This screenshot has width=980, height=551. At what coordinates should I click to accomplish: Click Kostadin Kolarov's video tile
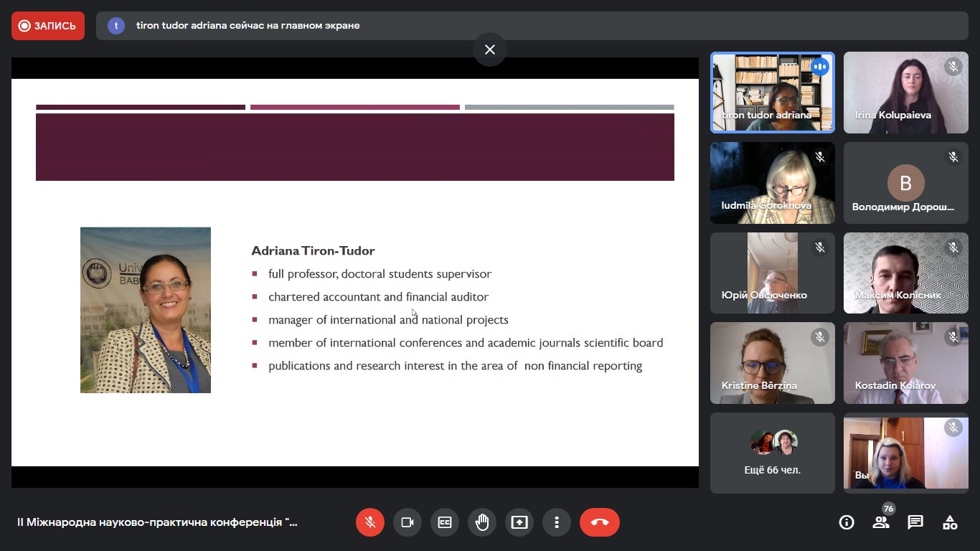click(x=905, y=363)
